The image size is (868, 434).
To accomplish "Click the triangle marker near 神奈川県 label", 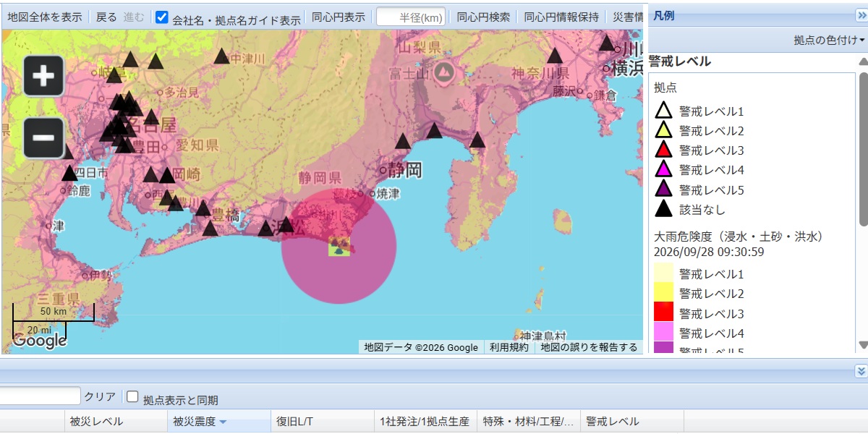I will point(555,55).
